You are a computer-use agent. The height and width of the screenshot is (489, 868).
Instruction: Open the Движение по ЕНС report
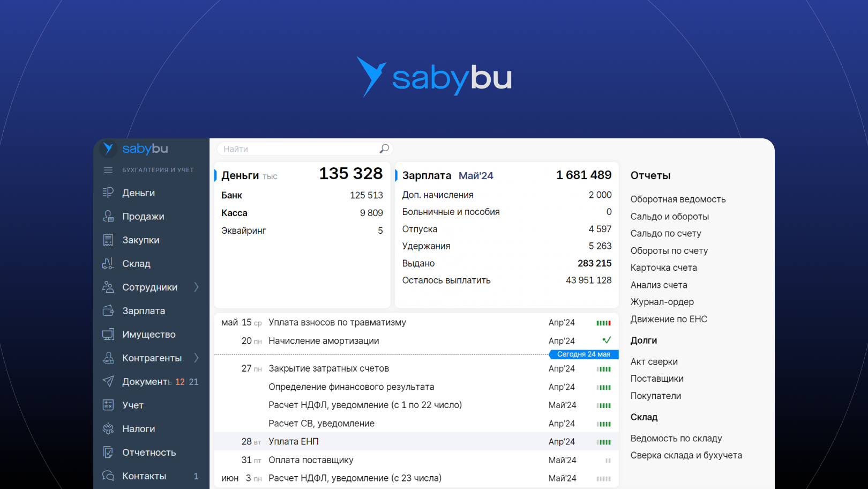coord(669,319)
